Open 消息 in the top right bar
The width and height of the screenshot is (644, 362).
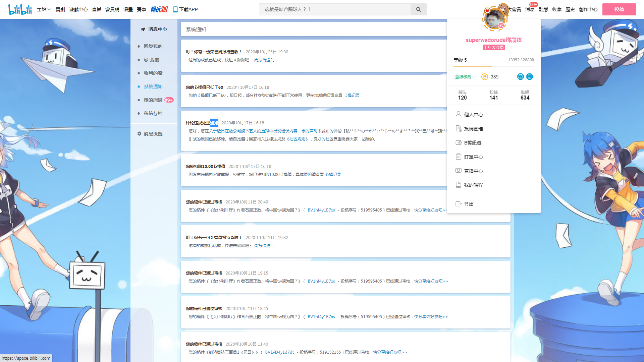[x=530, y=9]
